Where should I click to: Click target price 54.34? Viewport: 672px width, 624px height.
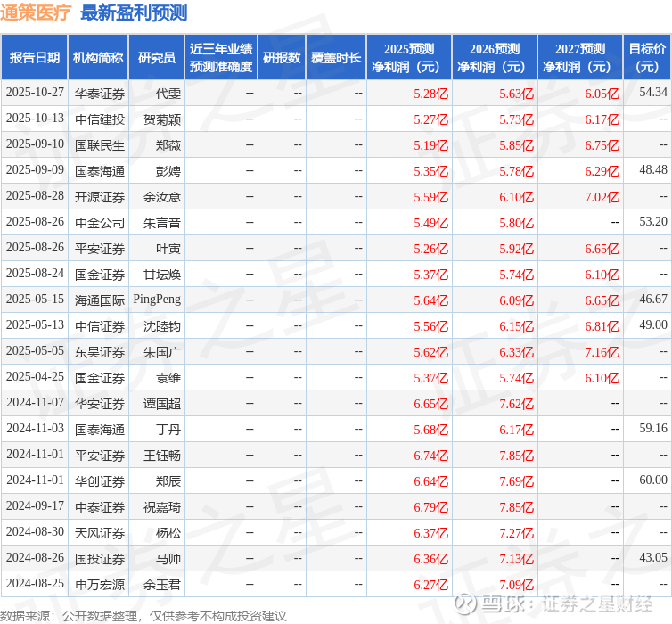pyautogui.click(x=653, y=93)
